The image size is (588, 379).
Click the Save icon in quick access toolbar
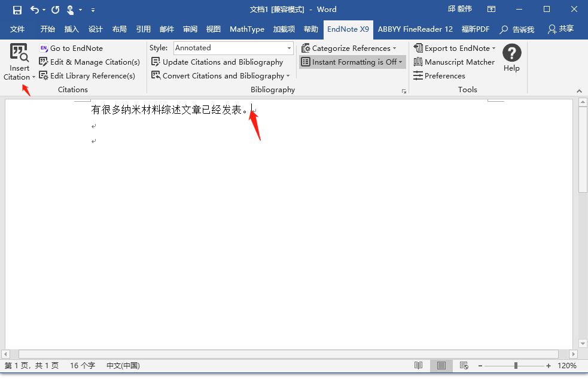pyautogui.click(x=17, y=10)
